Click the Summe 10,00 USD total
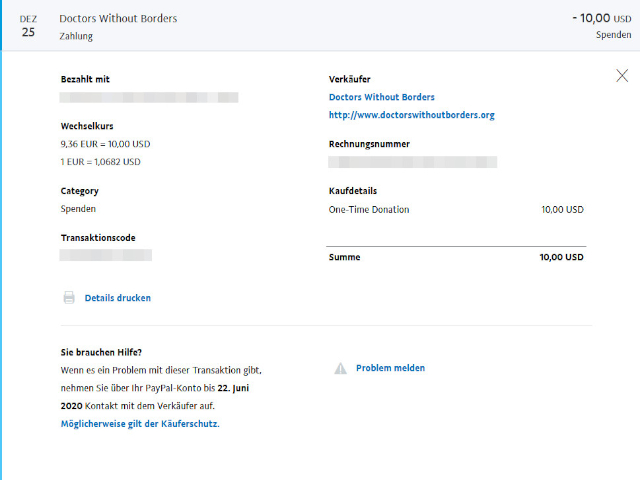 [561, 257]
